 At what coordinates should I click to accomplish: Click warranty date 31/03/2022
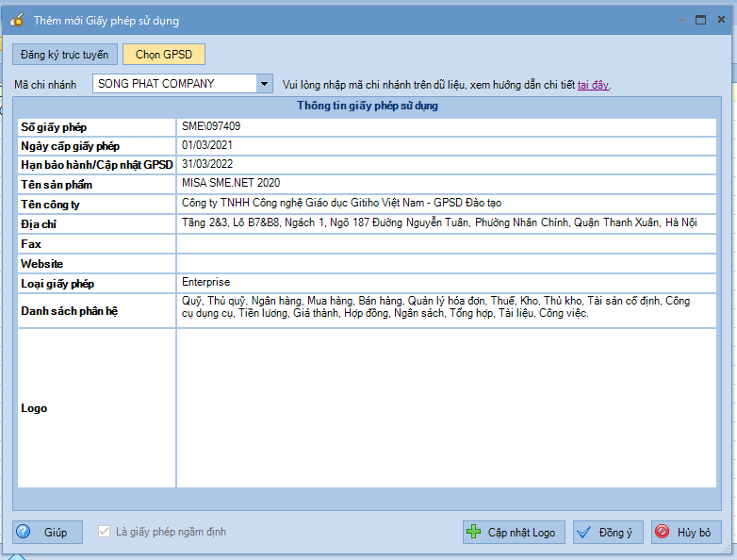pos(207,164)
